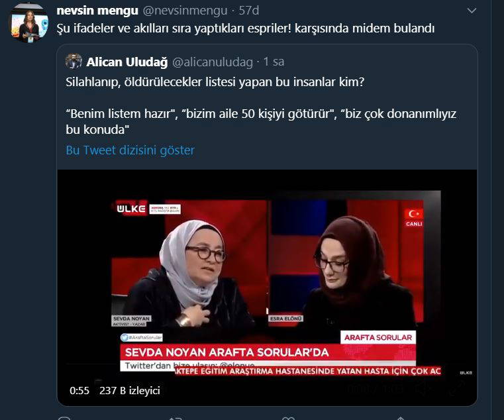Open the @alicanuludag handle

click(x=213, y=62)
